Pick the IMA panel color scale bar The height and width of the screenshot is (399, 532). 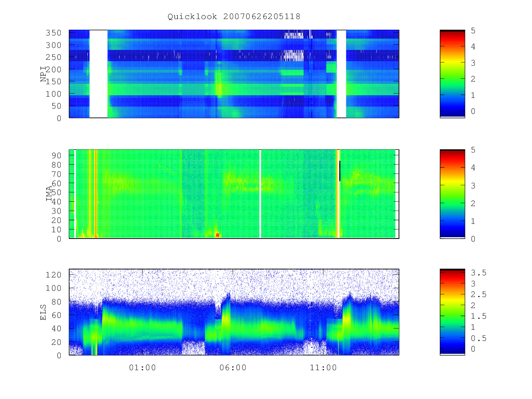coord(452,194)
